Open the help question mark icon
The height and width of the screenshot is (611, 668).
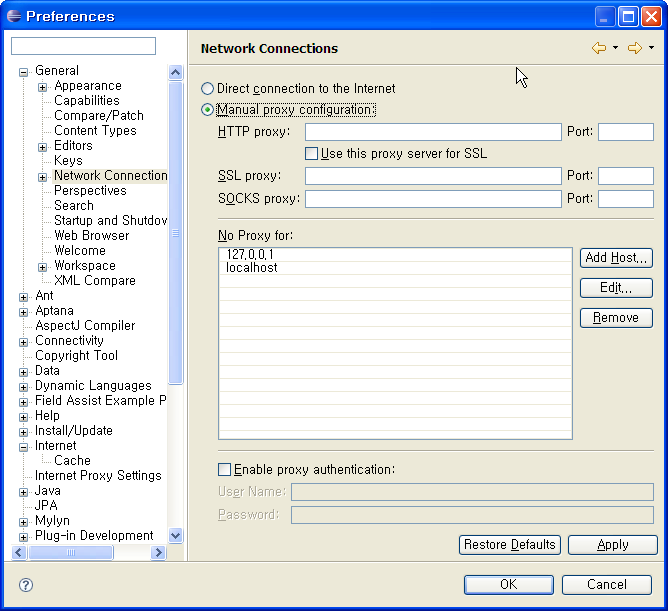click(26, 585)
